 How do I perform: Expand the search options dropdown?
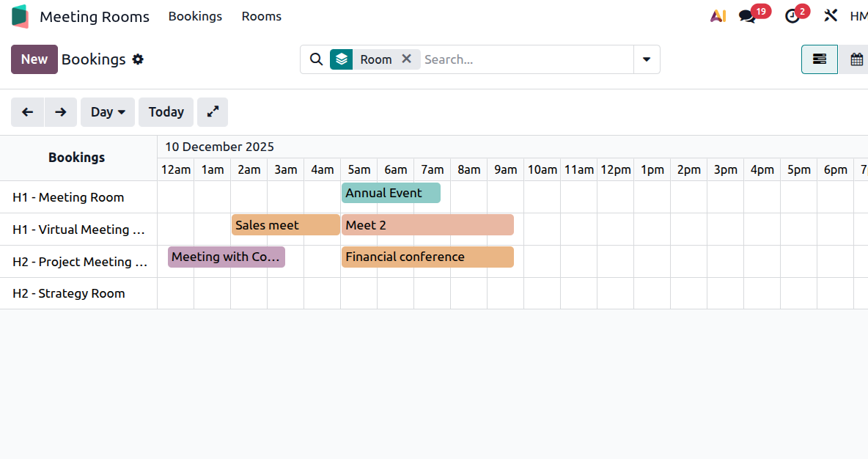pyautogui.click(x=647, y=59)
